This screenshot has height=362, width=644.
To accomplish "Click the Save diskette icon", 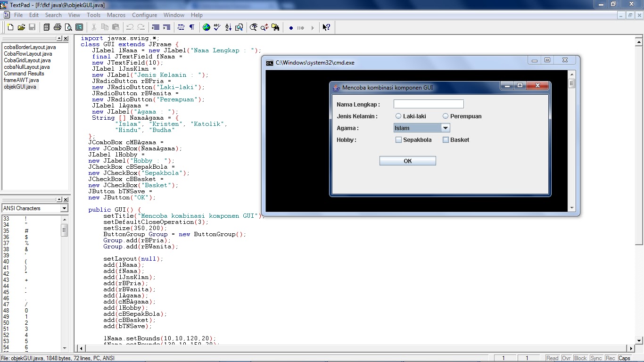I will 32,27.
